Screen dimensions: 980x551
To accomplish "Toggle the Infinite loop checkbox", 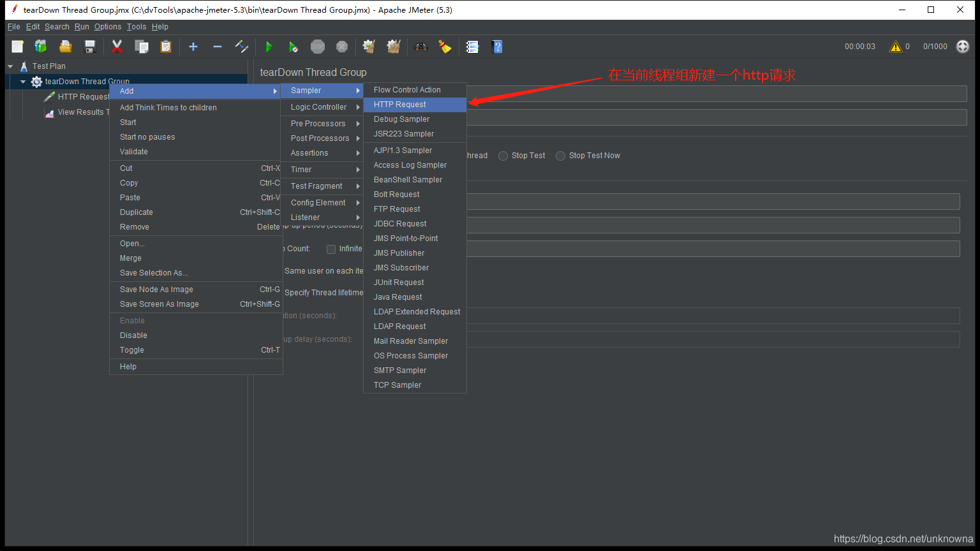I will (x=331, y=249).
